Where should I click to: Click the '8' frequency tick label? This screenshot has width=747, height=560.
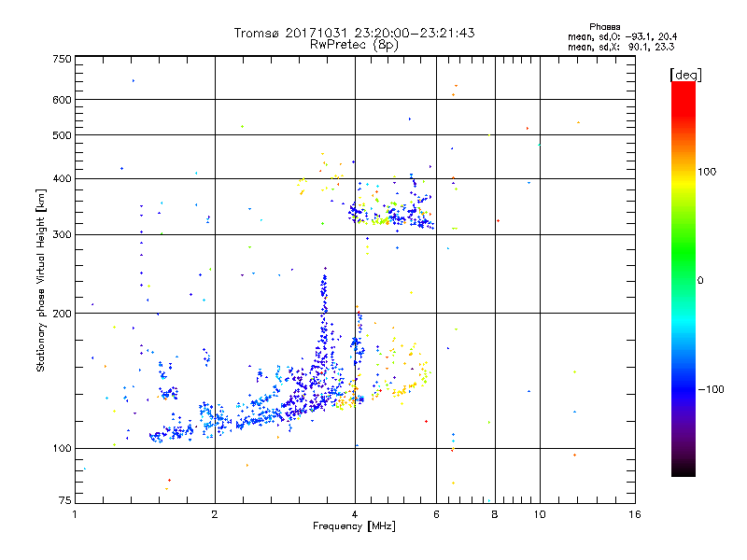pos(495,514)
